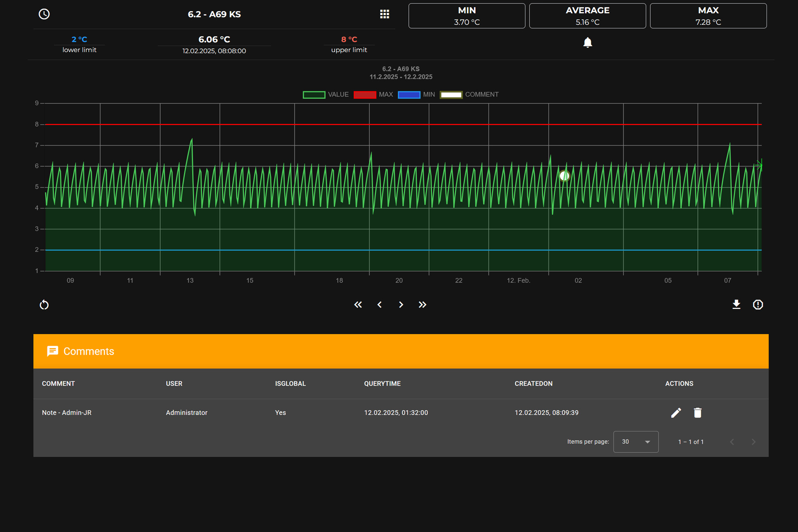Jump to first period with double-left arrows

click(358, 305)
